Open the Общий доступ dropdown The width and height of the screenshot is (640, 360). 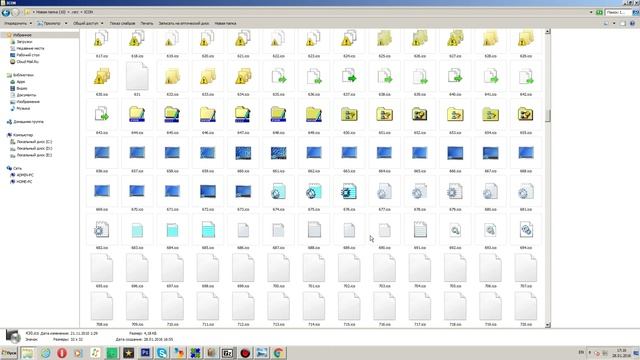pyautogui.click(x=88, y=23)
